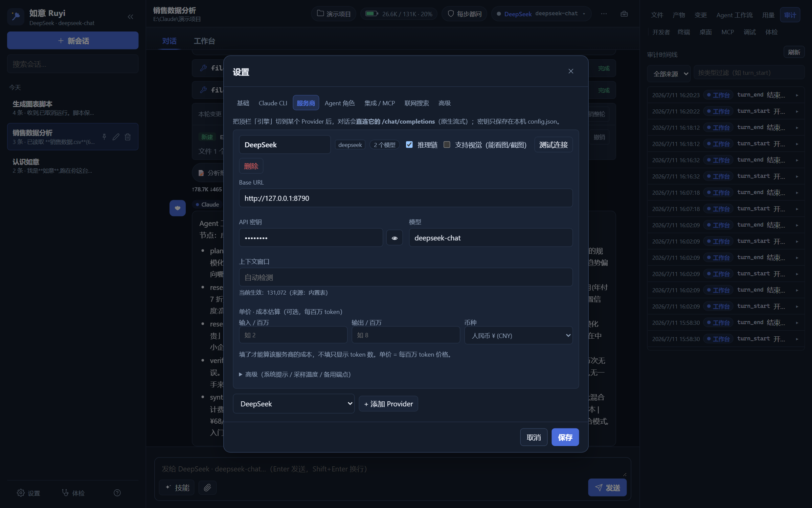Screen dimensions: 812x508
Task: Focus the 按类型过滤 audit filter field
Action: pos(749,73)
